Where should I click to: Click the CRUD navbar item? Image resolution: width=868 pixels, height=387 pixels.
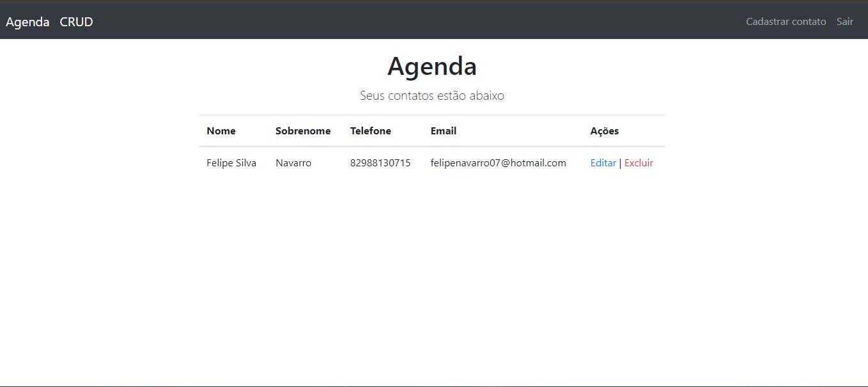(76, 21)
